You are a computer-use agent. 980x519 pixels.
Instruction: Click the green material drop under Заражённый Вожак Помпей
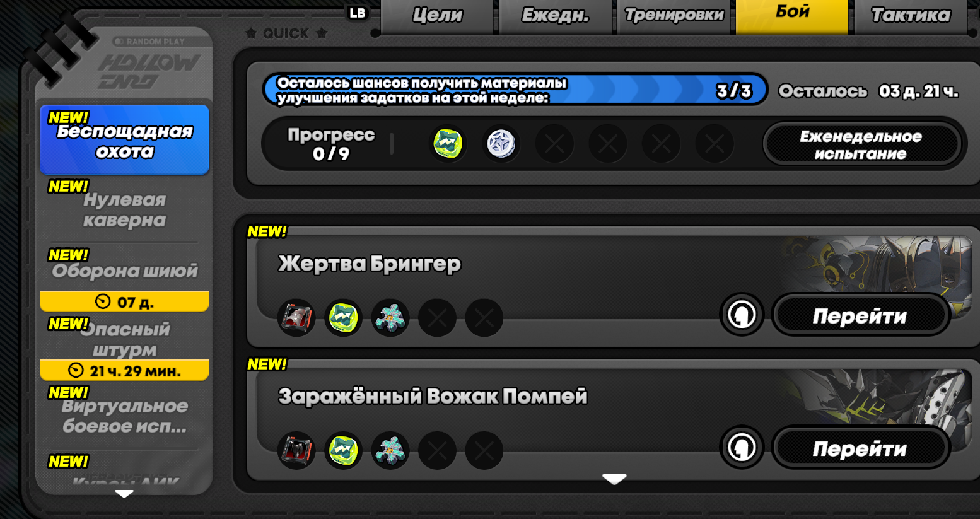tap(344, 450)
